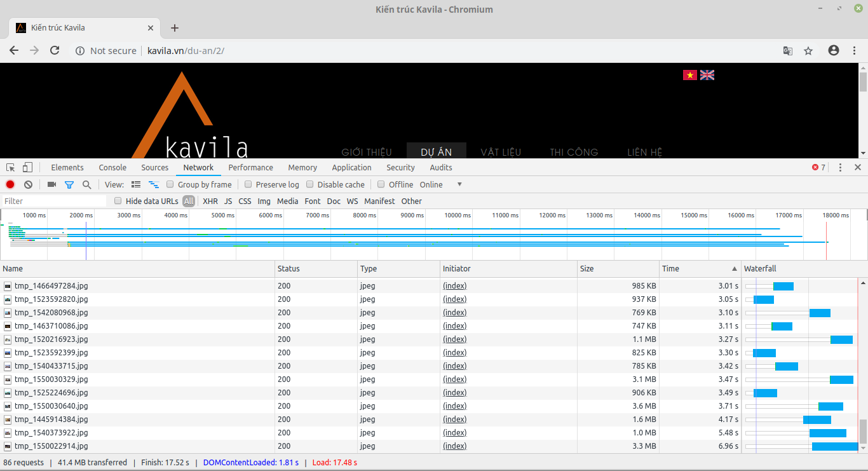The image size is (868, 471).
Task: Click the network Filter text field
Action: (55, 201)
